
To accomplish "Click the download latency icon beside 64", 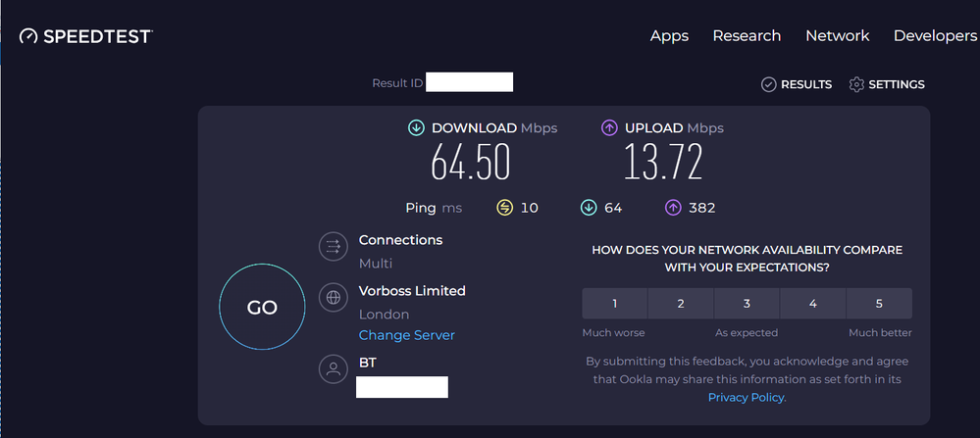I will click(589, 208).
